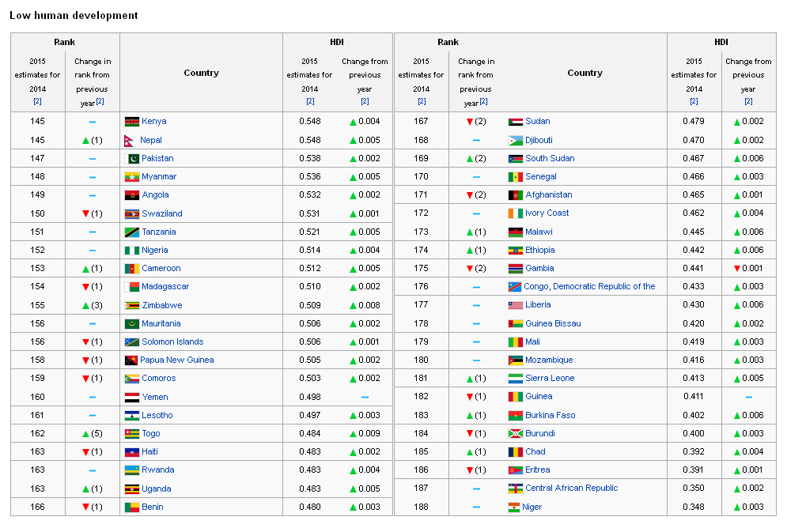Click the Papua New Guinea flag icon
787x532 pixels.
click(131, 360)
